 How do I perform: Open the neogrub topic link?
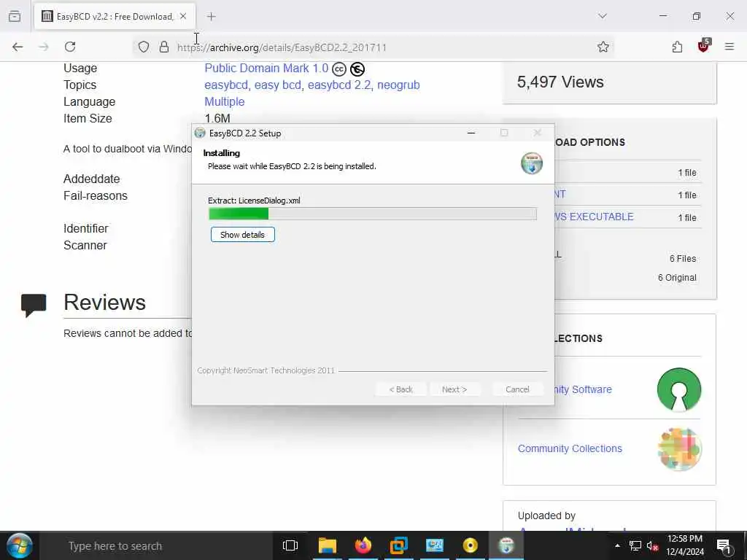pyautogui.click(x=399, y=85)
